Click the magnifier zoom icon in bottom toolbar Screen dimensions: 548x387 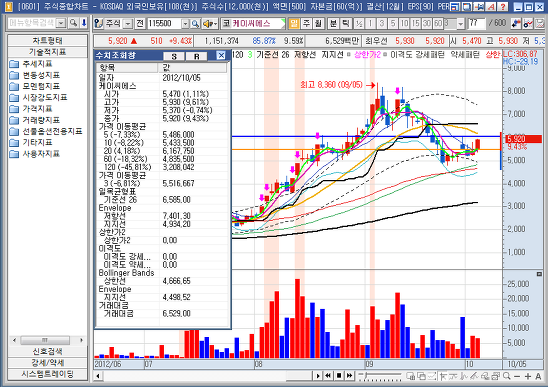(506, 376)
